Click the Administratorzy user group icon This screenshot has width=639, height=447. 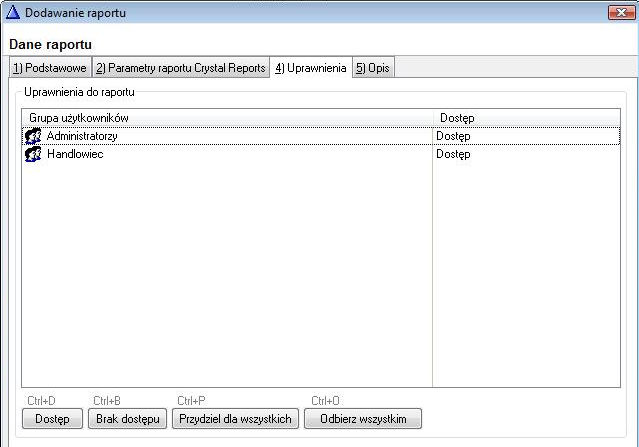point(32,136)
